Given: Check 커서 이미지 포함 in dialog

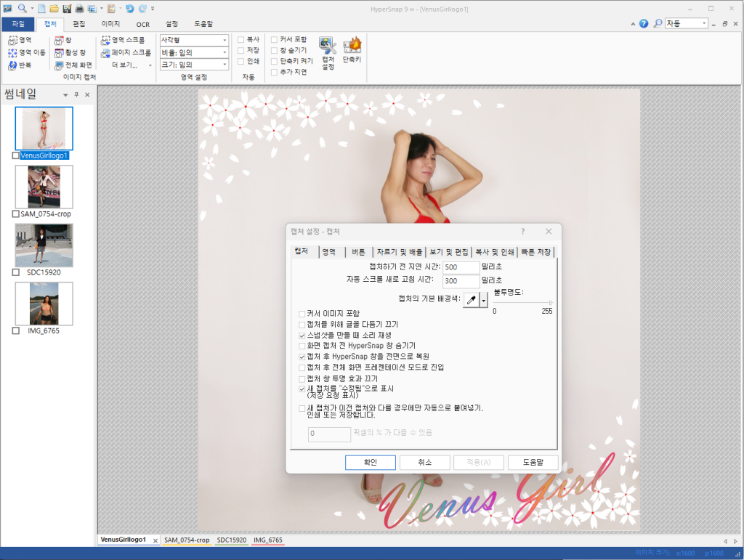Looking at the screenshot, I should click(x=302, y=314).
